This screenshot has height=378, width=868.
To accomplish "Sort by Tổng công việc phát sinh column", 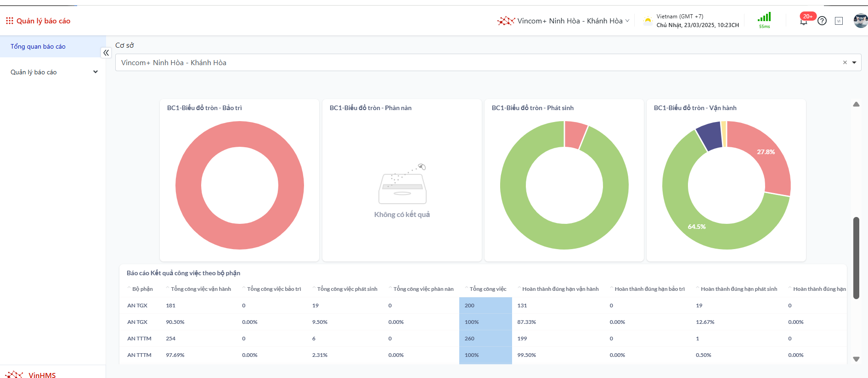I will (x=347, y=289).
